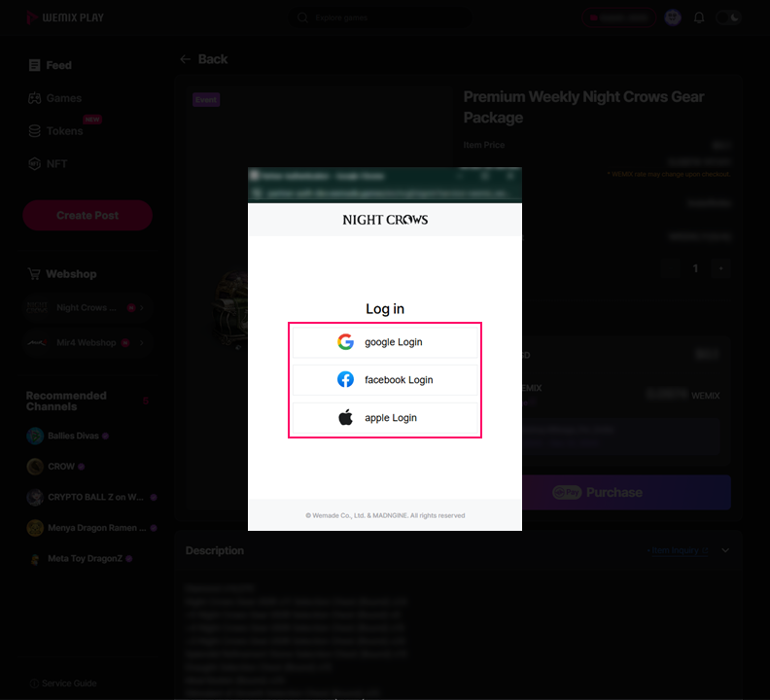Screen dimensions: 770x700
Task: Click the popup window address bar
Action: pyautogui.click(x=385, y=193)
